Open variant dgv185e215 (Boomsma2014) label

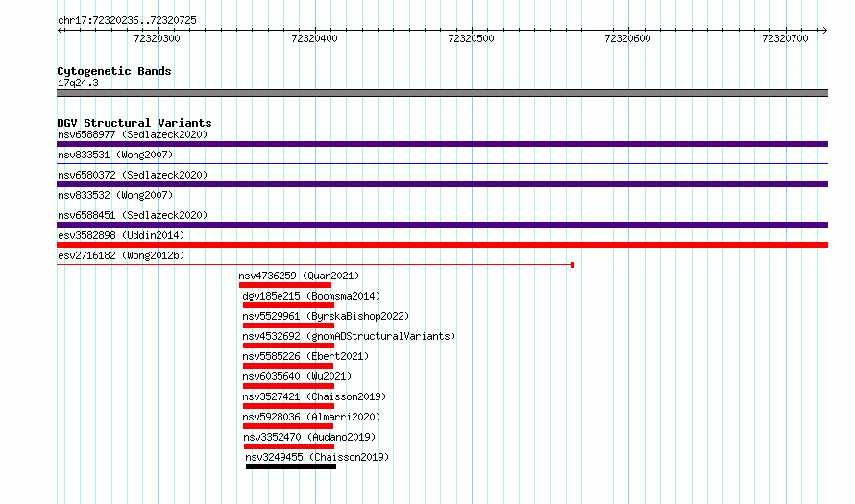click(x=311, y=296)
